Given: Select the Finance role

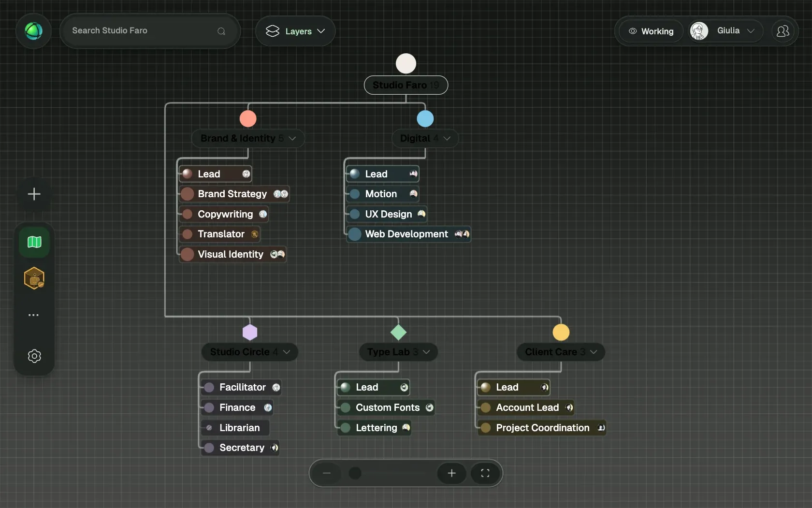Looking at the screenshot, I should click(237, 408).
